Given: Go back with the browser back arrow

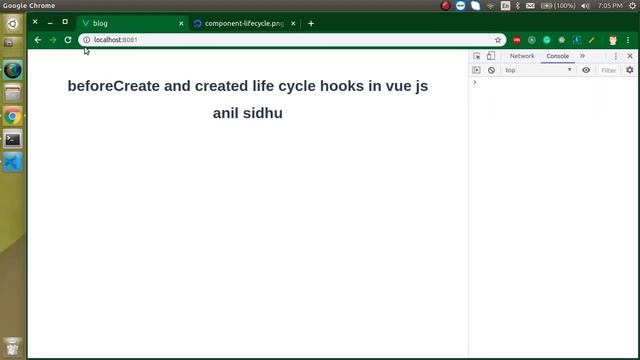Looking at the screenshot, I should 38,40.
